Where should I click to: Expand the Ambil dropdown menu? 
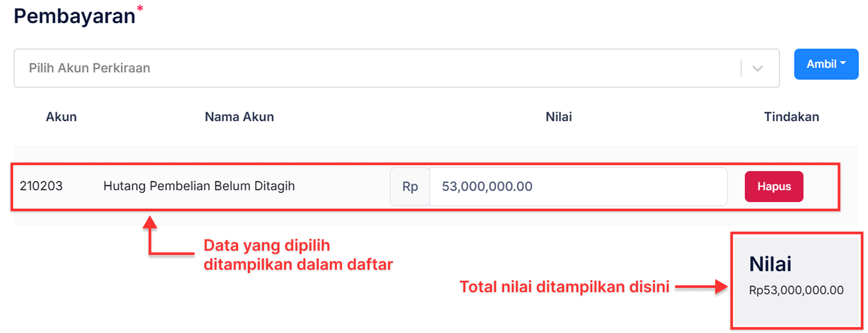(x=826, y=64)
